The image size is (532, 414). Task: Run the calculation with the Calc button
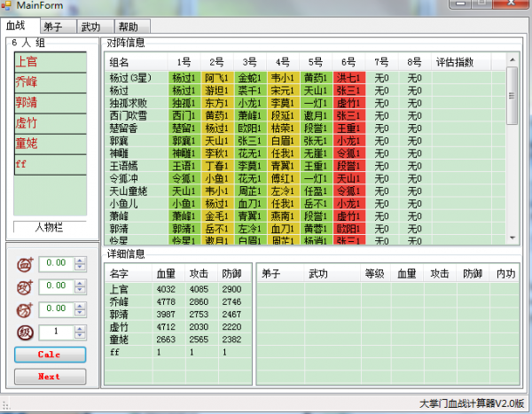point(50,355)
